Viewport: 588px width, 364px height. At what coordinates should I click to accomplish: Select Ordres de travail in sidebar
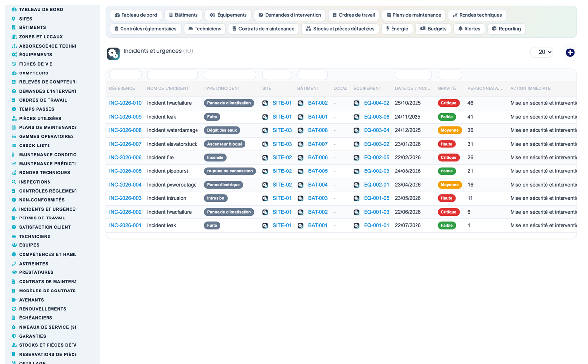[x=43, y=100]
